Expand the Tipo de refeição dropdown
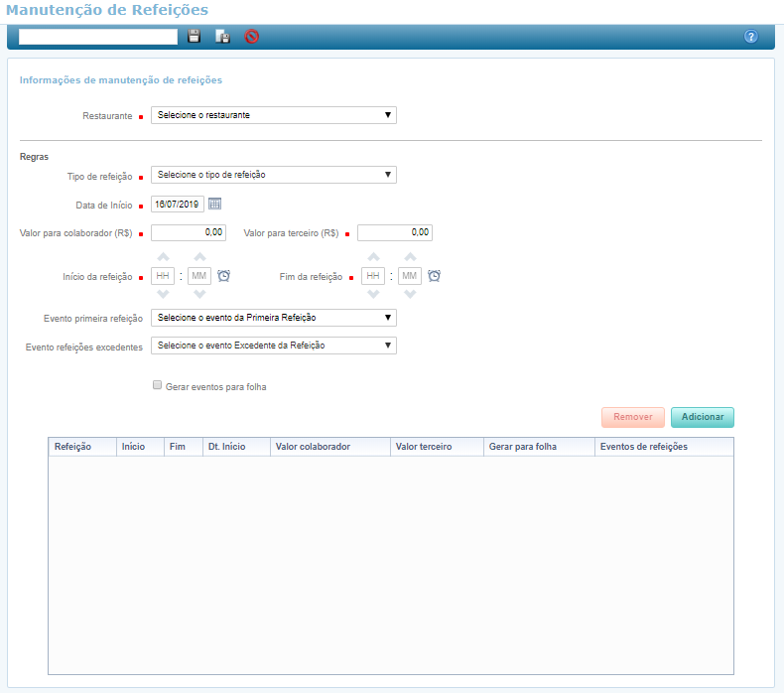Viewport: 784px width, 693px height. click(273, 175)
